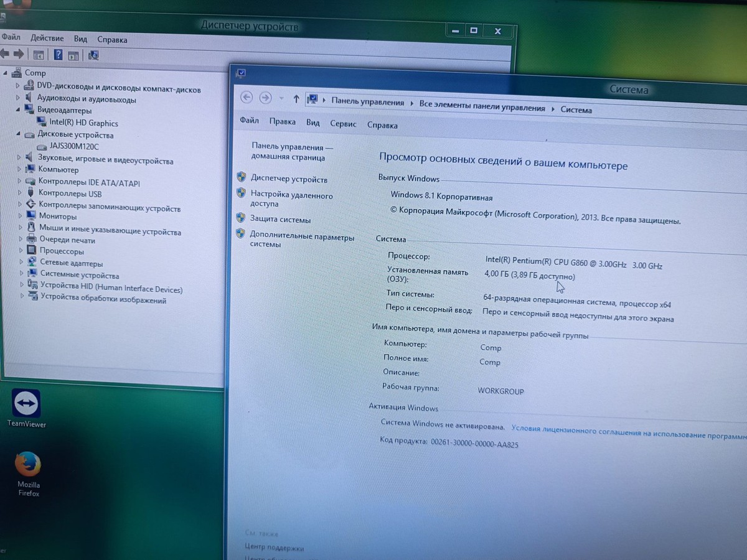Select Устройства обработки изображений row
This screenshot has height=560, width=747.
tap(103, 299)
